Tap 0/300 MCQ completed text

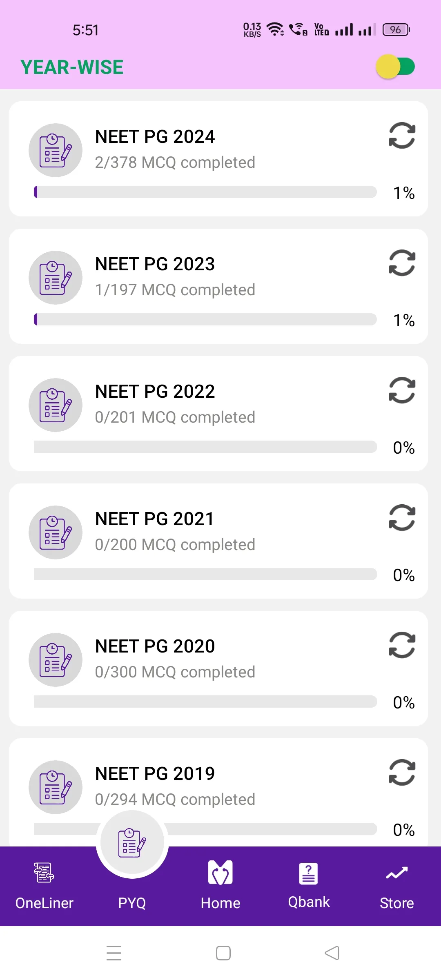point(175,672)
